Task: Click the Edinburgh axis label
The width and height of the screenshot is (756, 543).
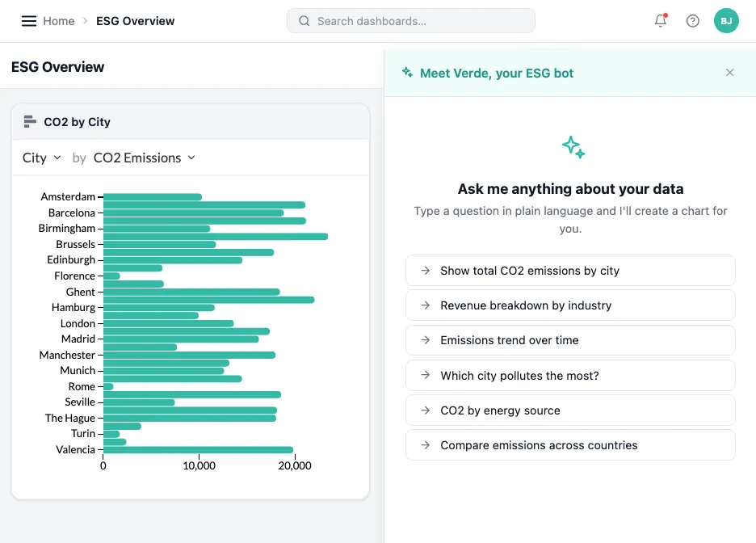Action: pos(71,259)
